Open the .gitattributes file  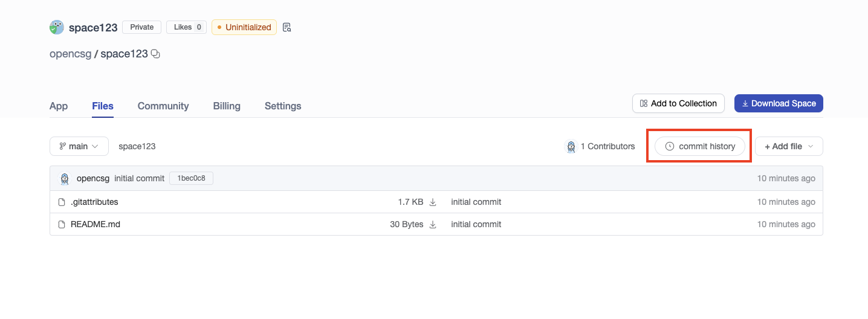pos(94,202)
